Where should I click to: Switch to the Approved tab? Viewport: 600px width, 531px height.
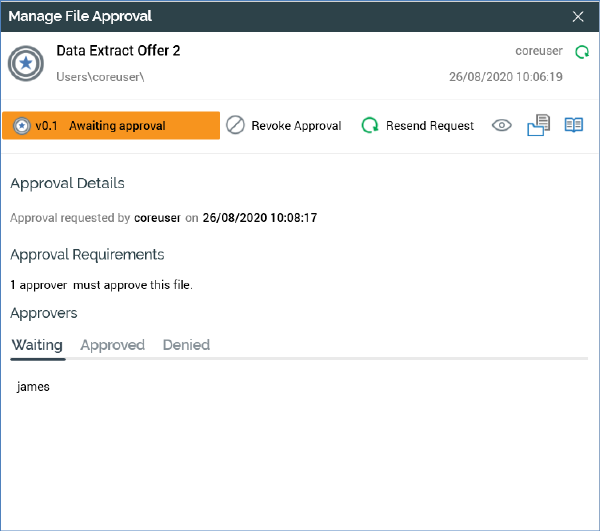[112, 345]
